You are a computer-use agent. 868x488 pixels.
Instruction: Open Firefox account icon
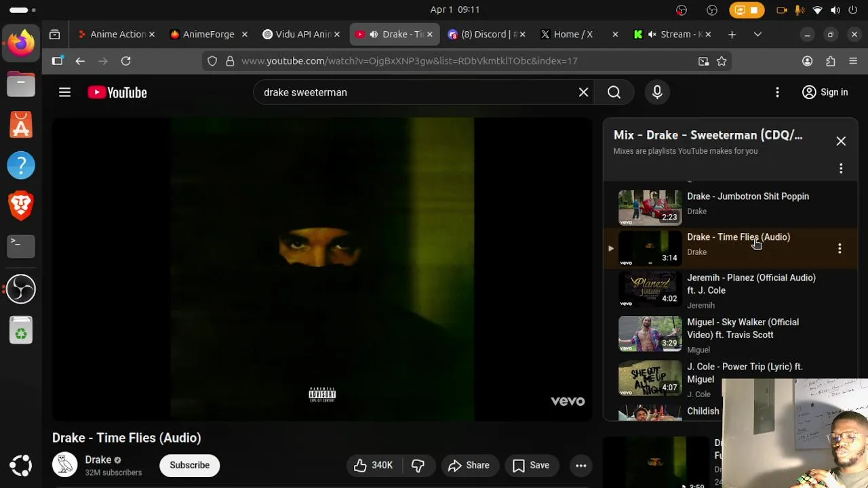[x=807, y=61]
